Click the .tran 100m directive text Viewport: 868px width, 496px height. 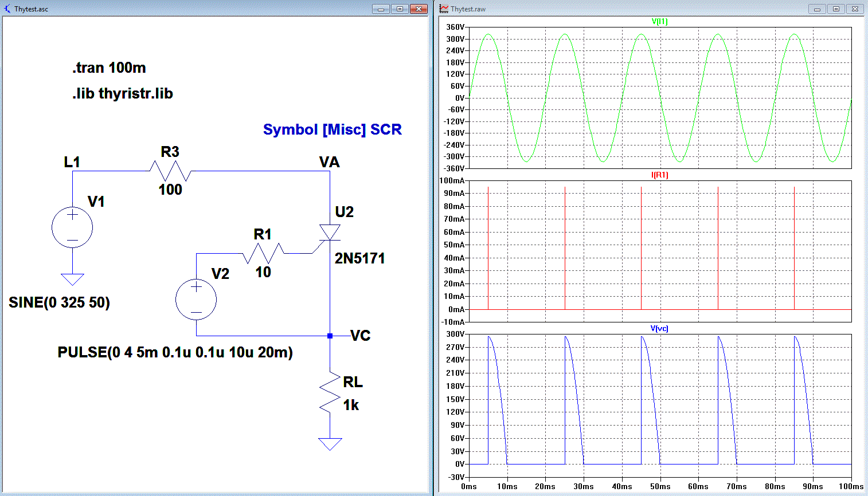(109, 68)
